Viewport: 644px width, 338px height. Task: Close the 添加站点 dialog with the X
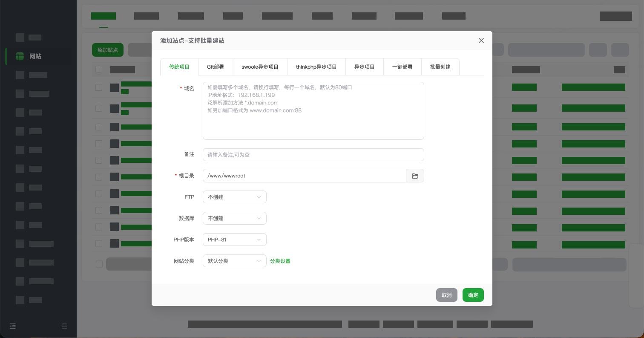coord(481,40)
